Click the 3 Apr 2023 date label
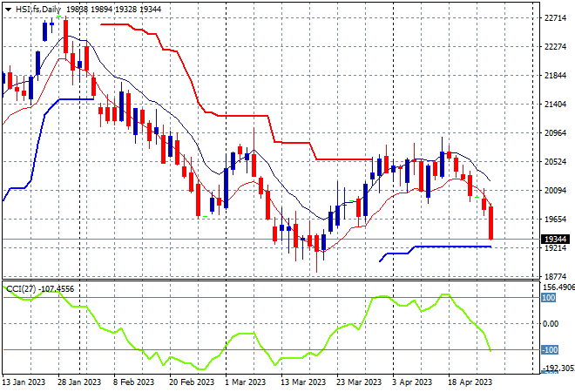This screenshot has height=392, width=575. 412,382
